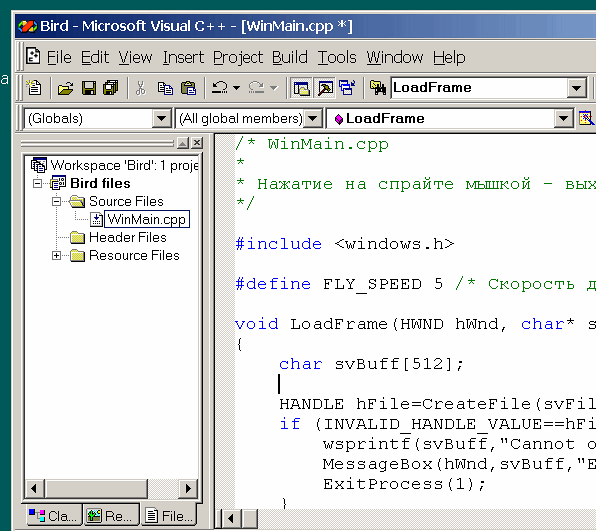Open the Build menu
This screenshot has width=596, height=531.
click(x=290, y=57)
